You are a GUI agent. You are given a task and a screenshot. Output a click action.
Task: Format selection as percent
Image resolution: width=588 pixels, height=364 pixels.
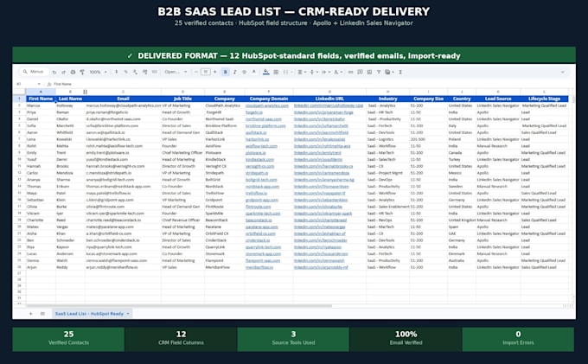pyautogui.click(x=125, y=72)
